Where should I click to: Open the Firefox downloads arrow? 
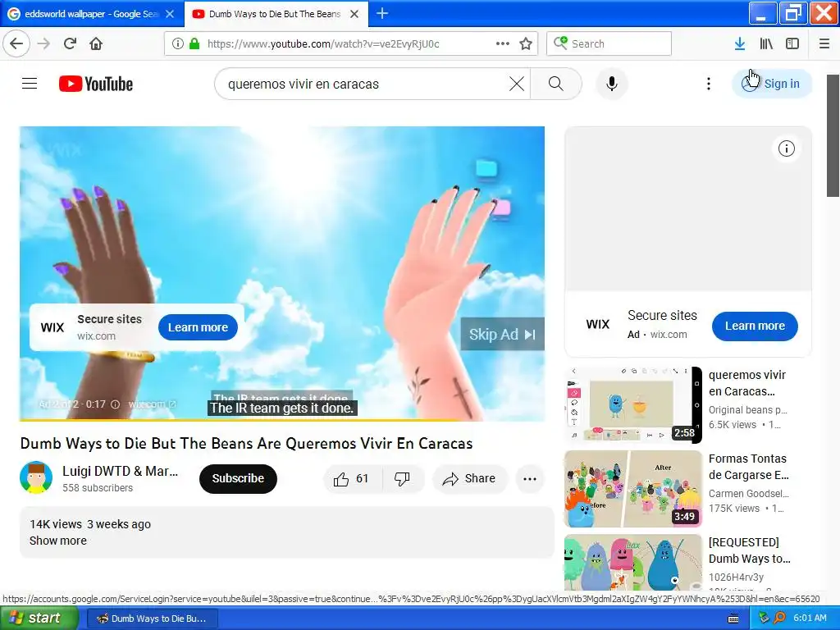point(740,43)
